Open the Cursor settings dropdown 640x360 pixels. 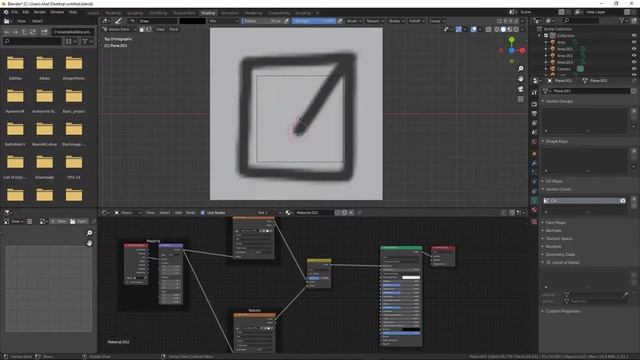(437, 21)
